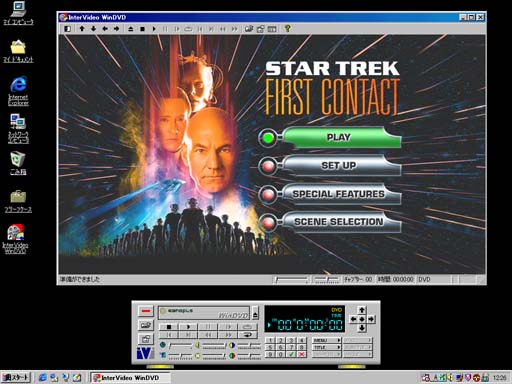Open the Internet Explorer desktop icon
The height and width of the screenshot is (384, 512).
tap(18, 91)
